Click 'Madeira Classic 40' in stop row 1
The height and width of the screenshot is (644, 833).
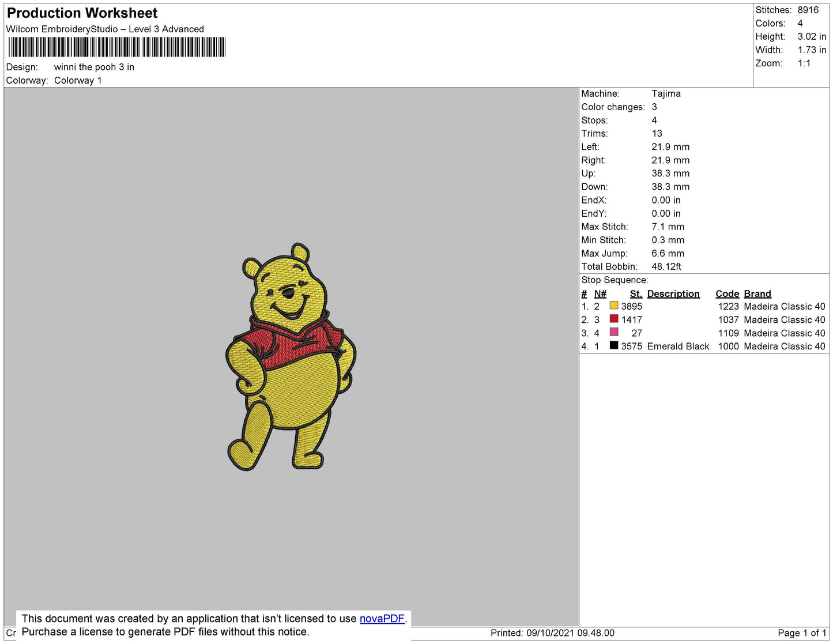tap(785, 307)
